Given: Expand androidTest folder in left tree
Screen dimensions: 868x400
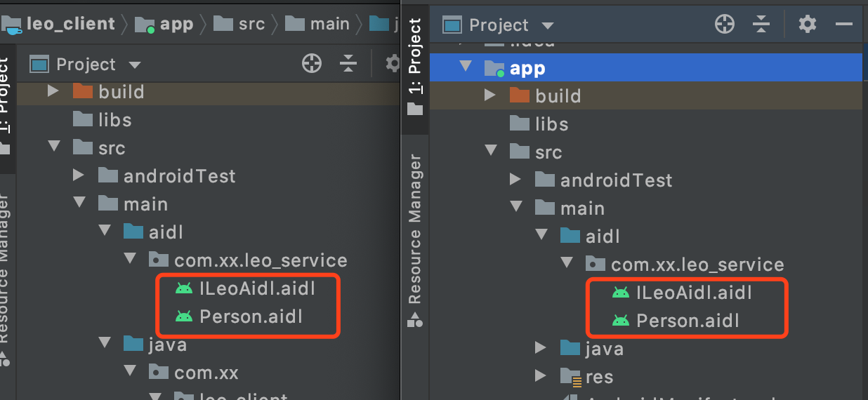Looking at the screenshot, I should coord(80,175).
